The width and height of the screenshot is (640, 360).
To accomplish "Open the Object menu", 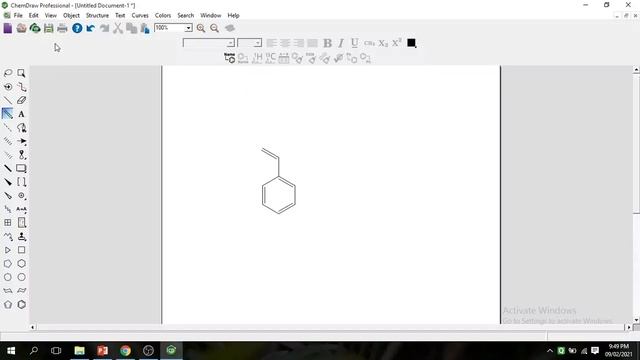I will pyautogui.click(x=71, y=16).
